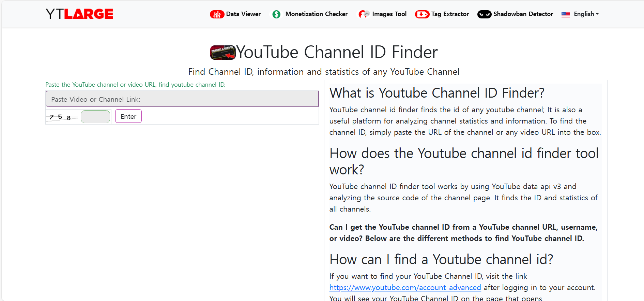Image resolution: width=644 pixels, height=301 pixels.
Task: Click 'How does the Youtube channel id finder' heading
Action: click(464, 161)
